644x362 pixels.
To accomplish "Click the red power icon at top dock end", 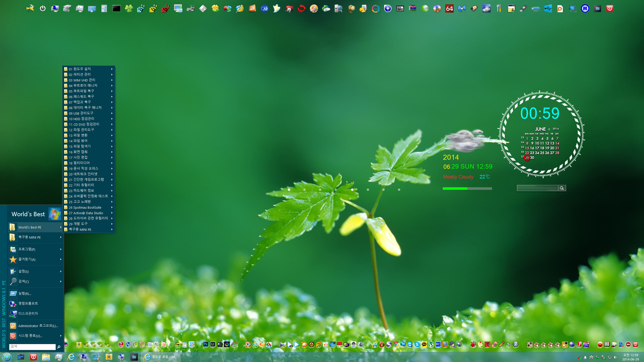I will (610, 9).
